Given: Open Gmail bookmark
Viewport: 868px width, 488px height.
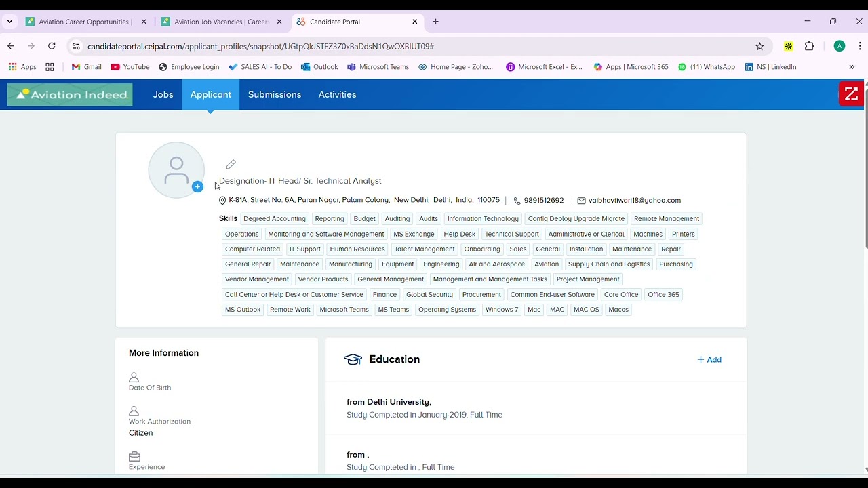Looking at the screenshot, I should [x=86, y=67].
